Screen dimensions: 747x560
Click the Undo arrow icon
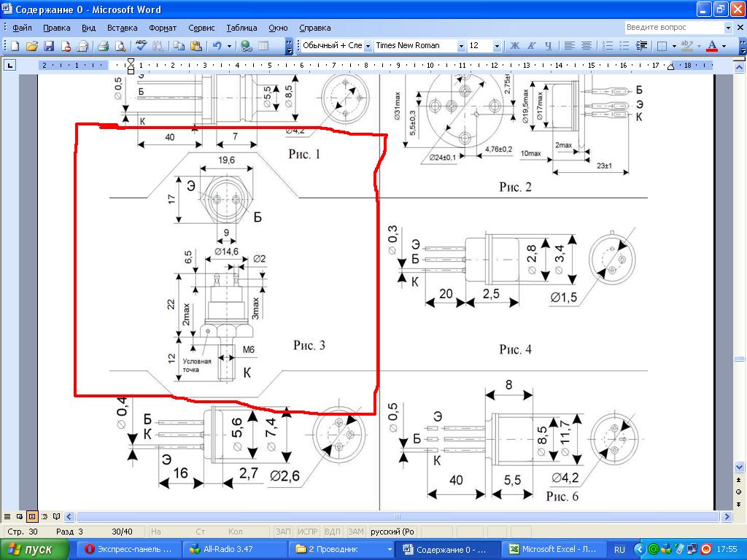[217, 46]
